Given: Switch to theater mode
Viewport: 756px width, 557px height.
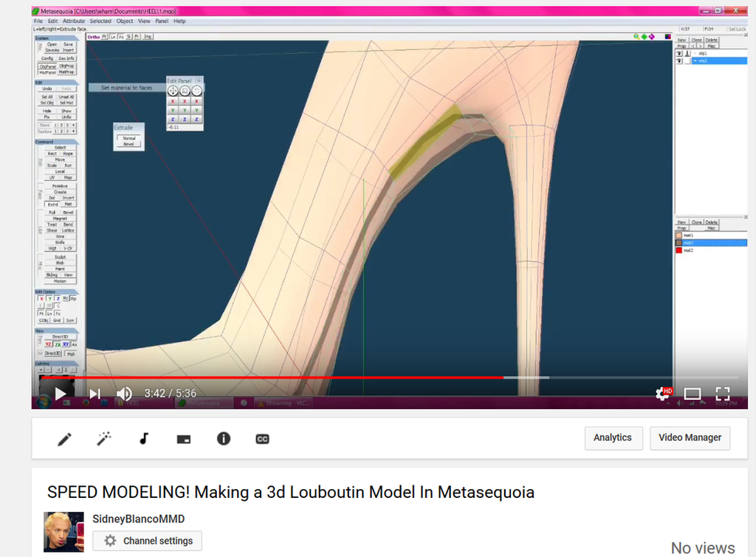Looking at the screenshot, I should 693,394.
